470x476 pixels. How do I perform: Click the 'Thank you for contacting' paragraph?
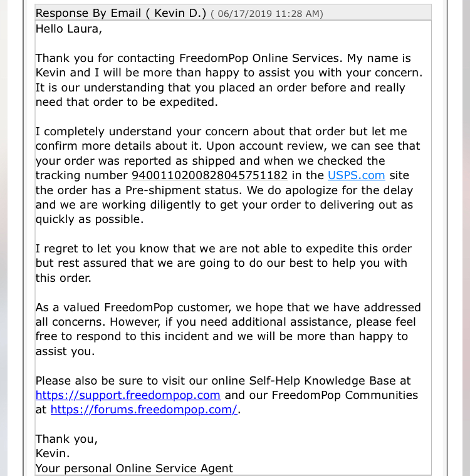coord(229,80)
